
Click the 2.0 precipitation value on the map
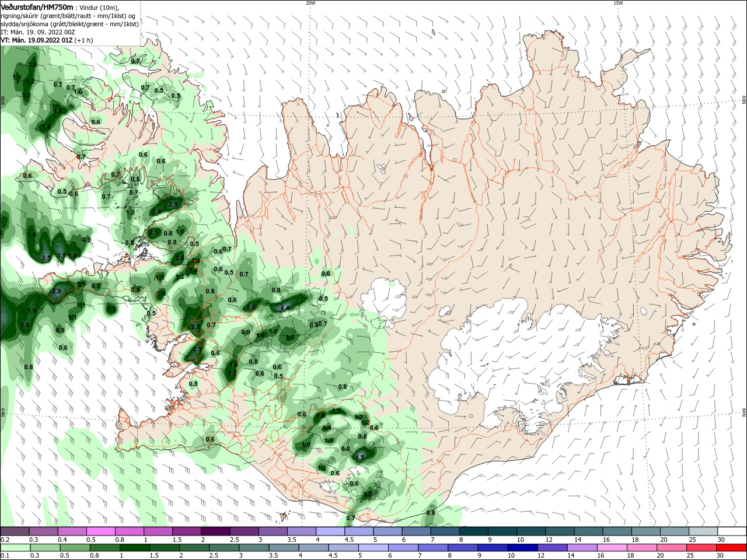180,257
